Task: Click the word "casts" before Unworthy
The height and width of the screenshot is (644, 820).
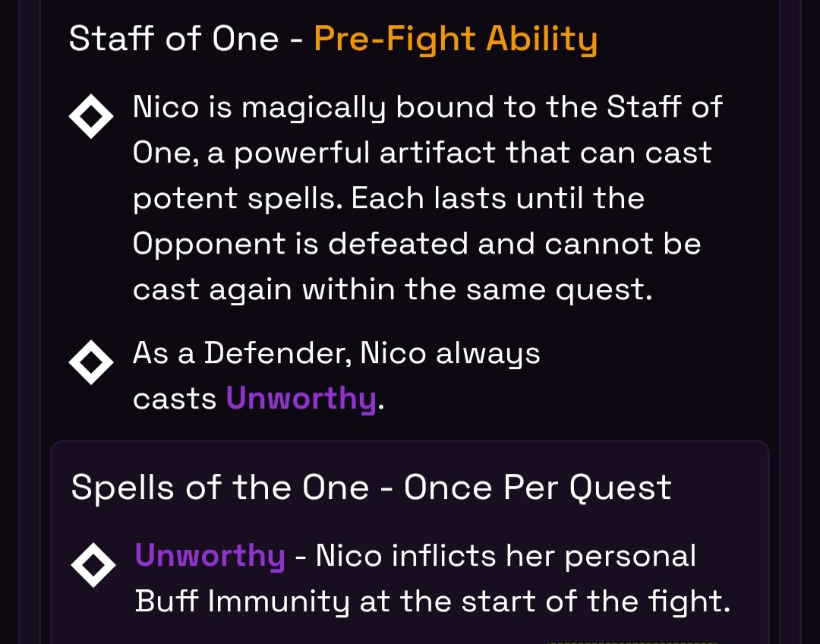Action: [x=175, y=399]
